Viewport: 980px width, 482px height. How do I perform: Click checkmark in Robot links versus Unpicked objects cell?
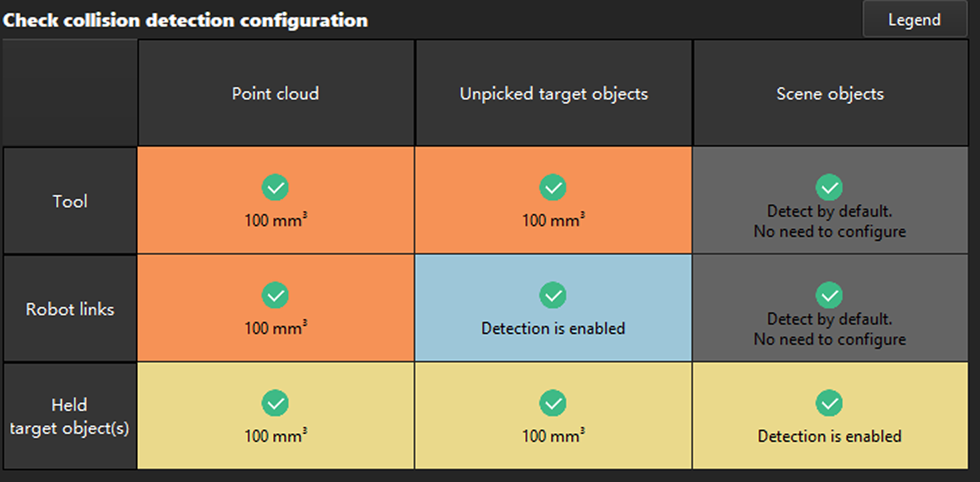(x=553, y=295)
